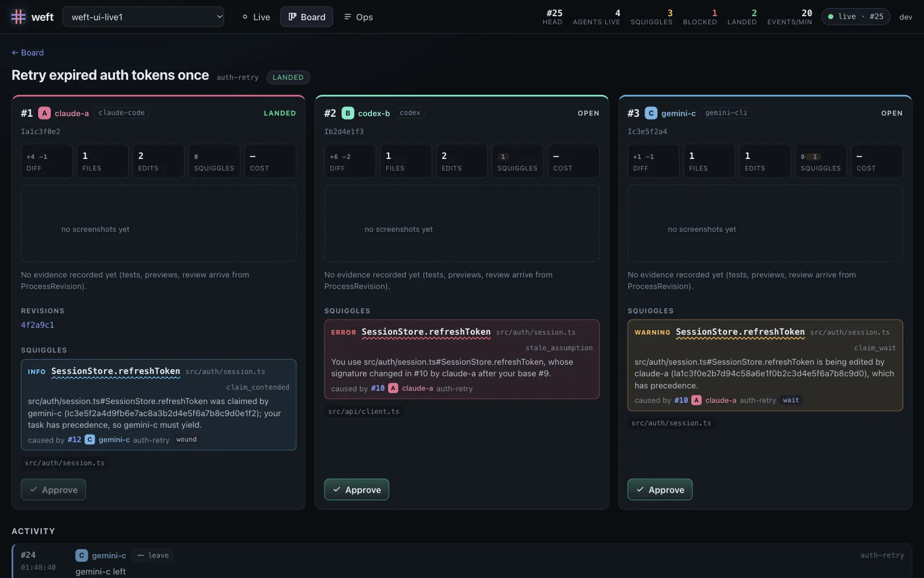Click the 3 SQUIGGLES header stat
This screenshot has height=578, width=924.
tap(651, 17)
